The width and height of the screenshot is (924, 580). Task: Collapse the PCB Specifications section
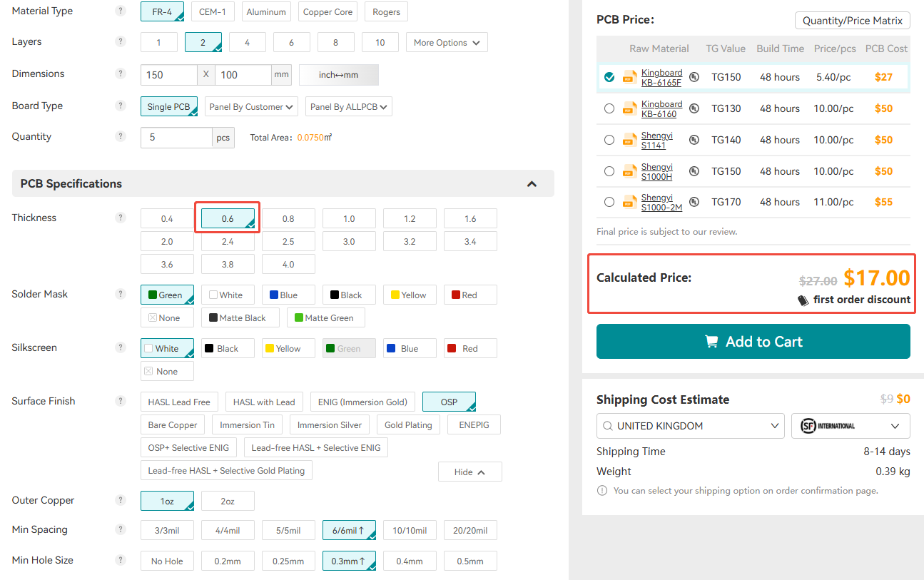pos(532,183)
